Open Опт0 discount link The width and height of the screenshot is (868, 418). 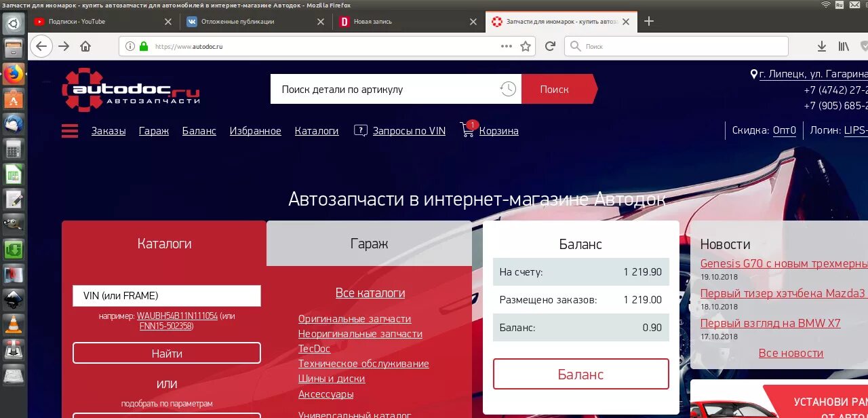(x=785, y=130)
